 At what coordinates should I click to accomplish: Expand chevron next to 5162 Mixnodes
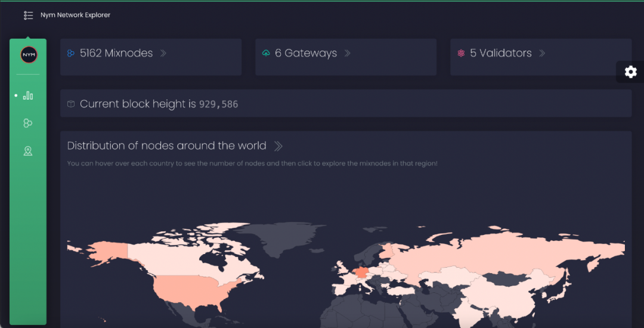[x=163, y=53]
